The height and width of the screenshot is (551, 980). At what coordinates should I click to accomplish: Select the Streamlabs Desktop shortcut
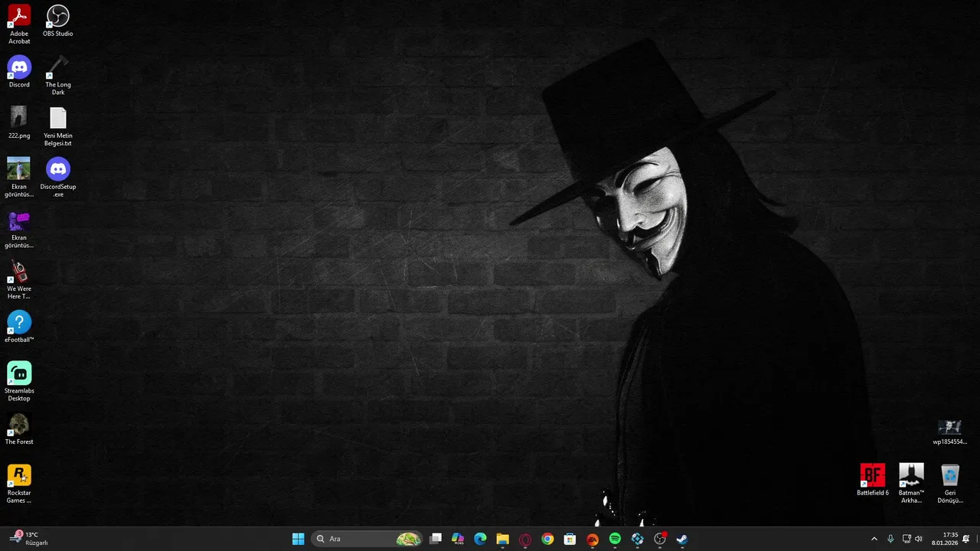[x=19, y=381]
